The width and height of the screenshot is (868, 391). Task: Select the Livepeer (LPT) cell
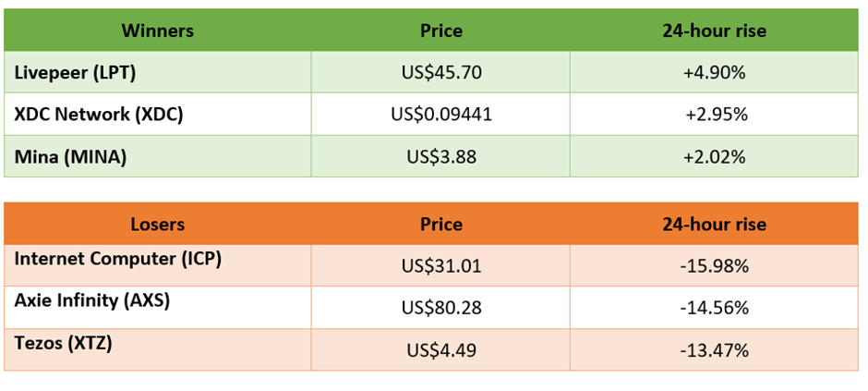coord(158,72)
